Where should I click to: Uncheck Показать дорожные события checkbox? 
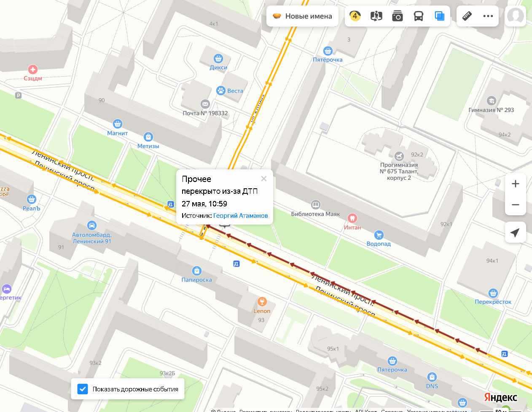coord(83,389)
